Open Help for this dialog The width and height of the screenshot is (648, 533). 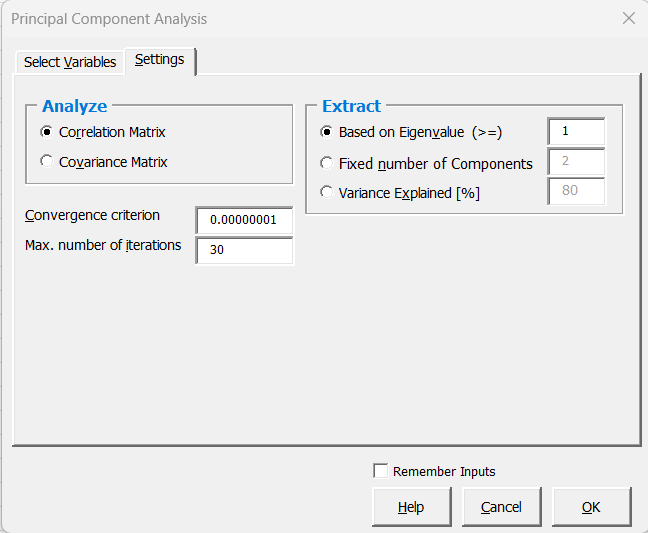pyautogui.click(x=412, y=507)
